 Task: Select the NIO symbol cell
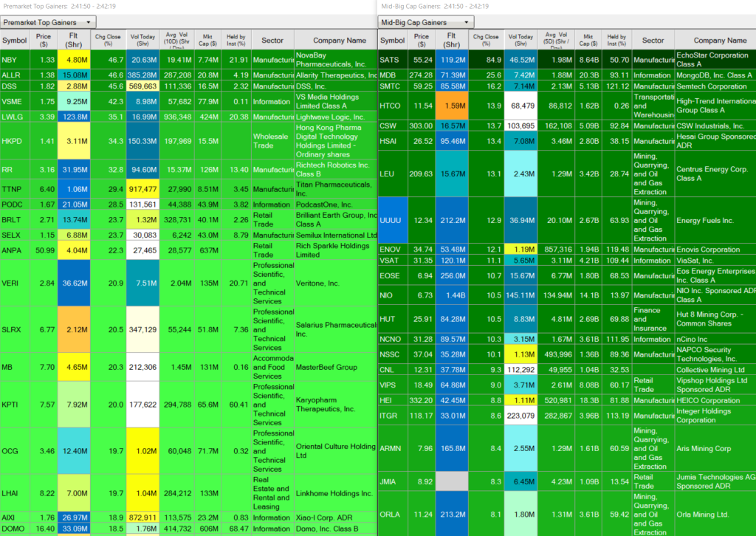[x=393, y=295]
